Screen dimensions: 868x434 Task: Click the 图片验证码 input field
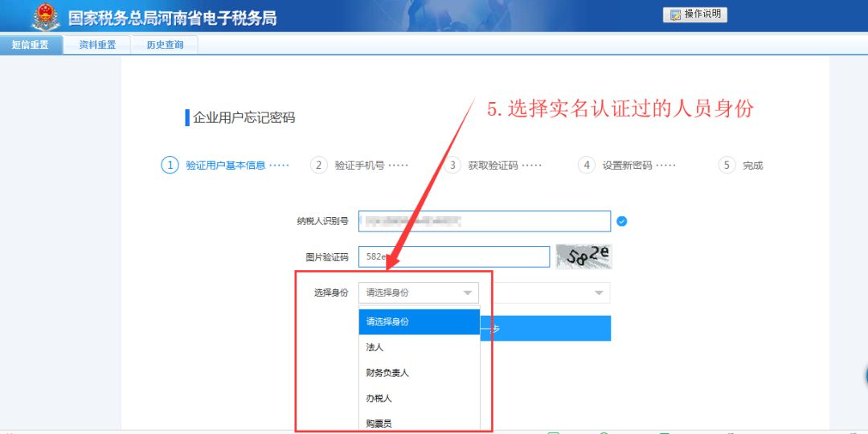coord(454,256)
